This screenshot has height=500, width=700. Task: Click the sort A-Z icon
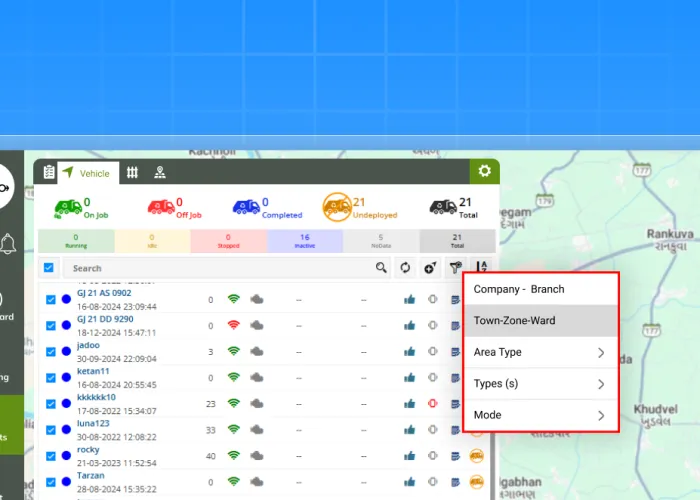pyautogui.click(x=482, y=268)
